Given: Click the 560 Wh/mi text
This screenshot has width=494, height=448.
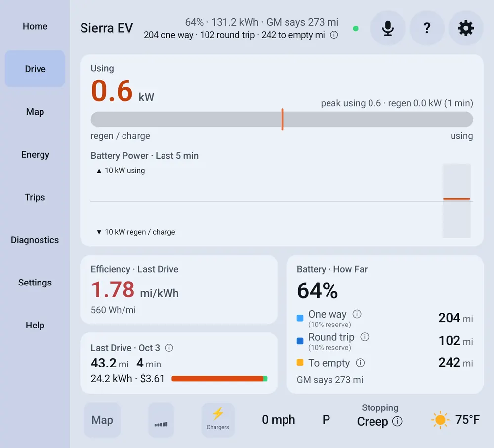Looking at the screenshot, I should point(113,310).
